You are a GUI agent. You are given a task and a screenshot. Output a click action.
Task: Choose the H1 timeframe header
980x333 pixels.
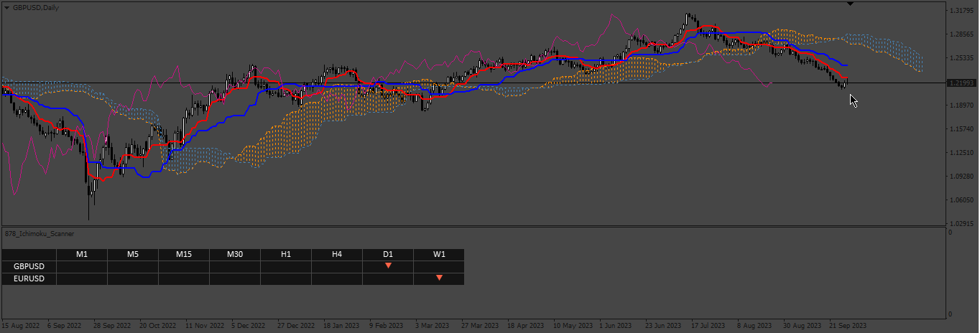(286, 254)
